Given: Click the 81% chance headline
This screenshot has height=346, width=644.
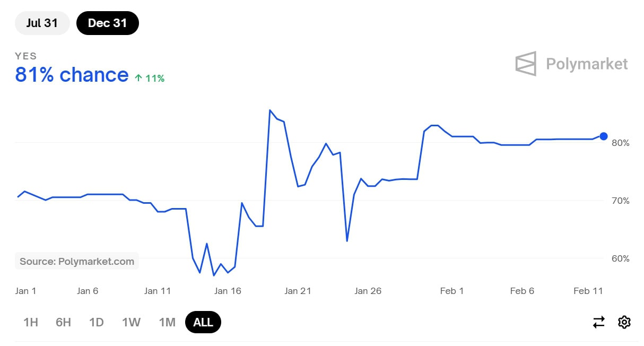Looking at the screenshot, I should [72, 75].
